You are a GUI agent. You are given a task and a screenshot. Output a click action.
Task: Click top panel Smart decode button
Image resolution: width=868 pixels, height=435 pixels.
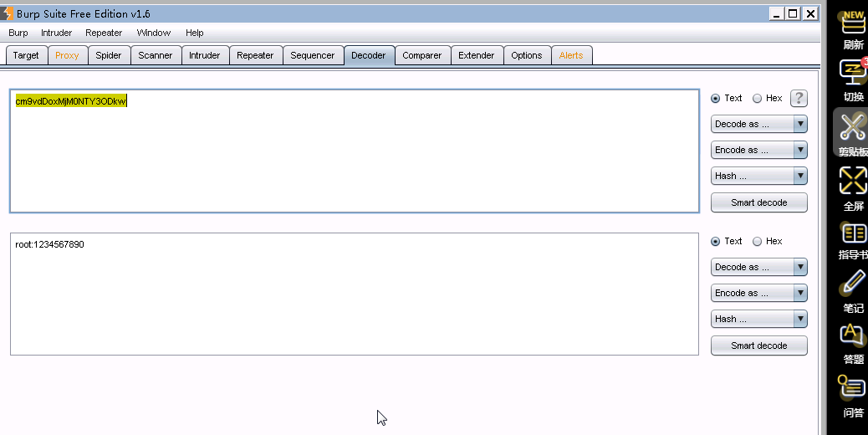pyautogui.click(x=759, y=202)
